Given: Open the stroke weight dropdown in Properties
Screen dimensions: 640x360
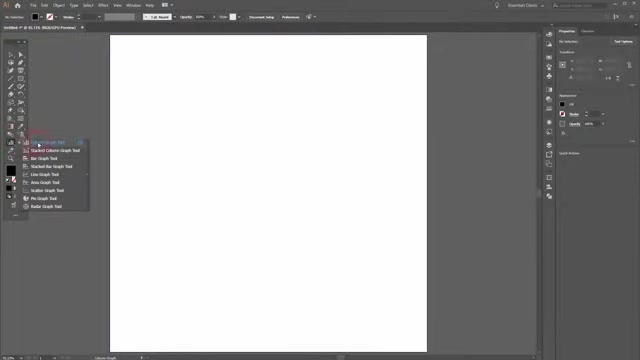Looking at the screenshot, I should pyautogui.click(x=603, y=114).
